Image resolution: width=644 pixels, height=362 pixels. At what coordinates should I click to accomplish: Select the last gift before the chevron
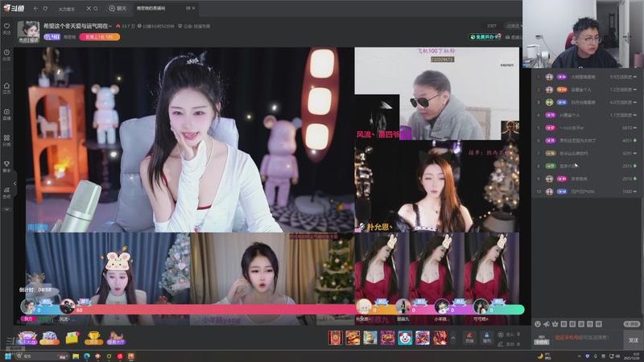(440, 338)
